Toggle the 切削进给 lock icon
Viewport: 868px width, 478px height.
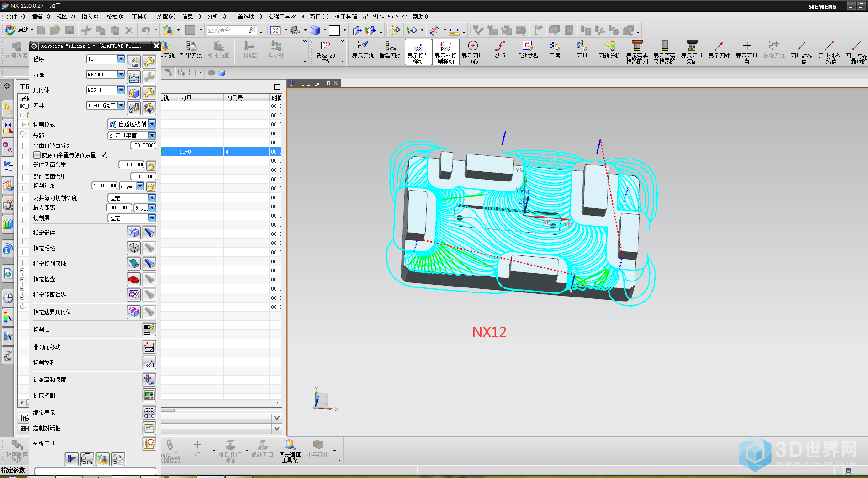click(x=151, y=186)
